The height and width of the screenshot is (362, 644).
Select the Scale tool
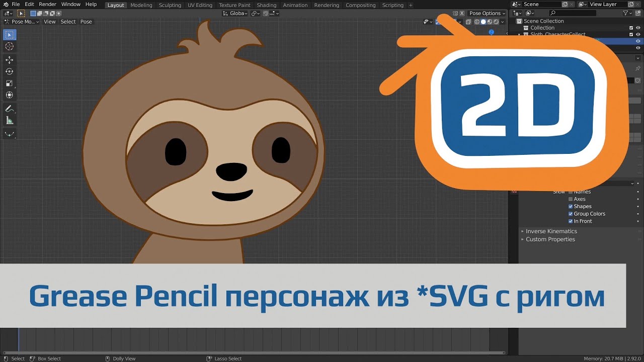click(x=9, y=83)
